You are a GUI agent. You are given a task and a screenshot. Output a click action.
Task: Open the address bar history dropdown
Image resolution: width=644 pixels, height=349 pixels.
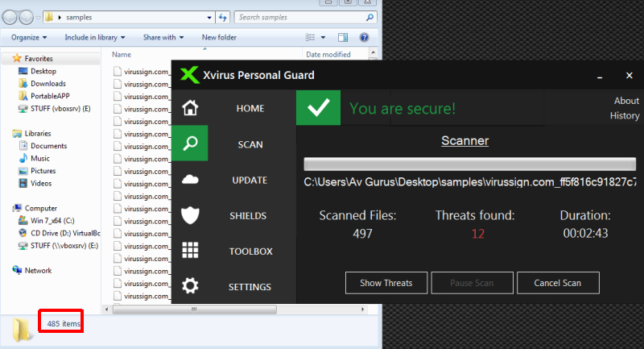(209, 17)
